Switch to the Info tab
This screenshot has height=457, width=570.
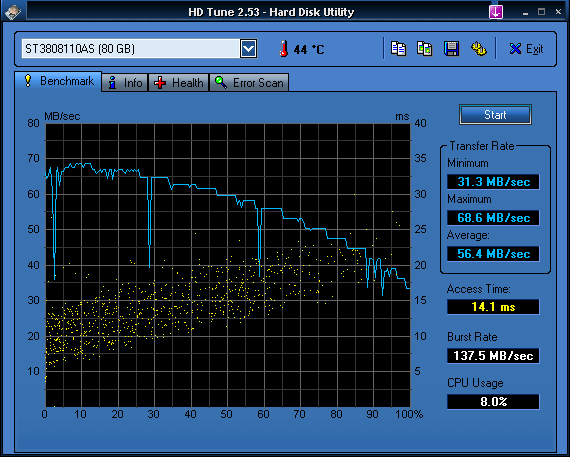coord(125,83)
